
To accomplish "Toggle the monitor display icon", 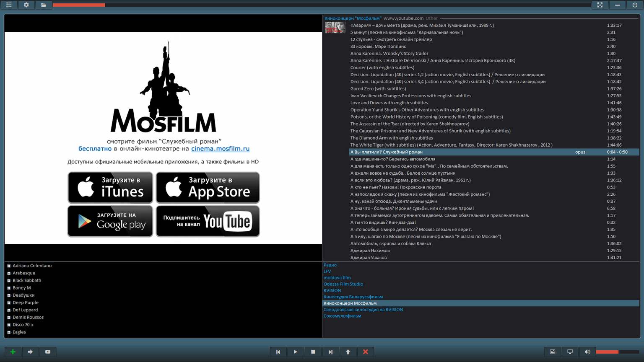I will point(570,352).
